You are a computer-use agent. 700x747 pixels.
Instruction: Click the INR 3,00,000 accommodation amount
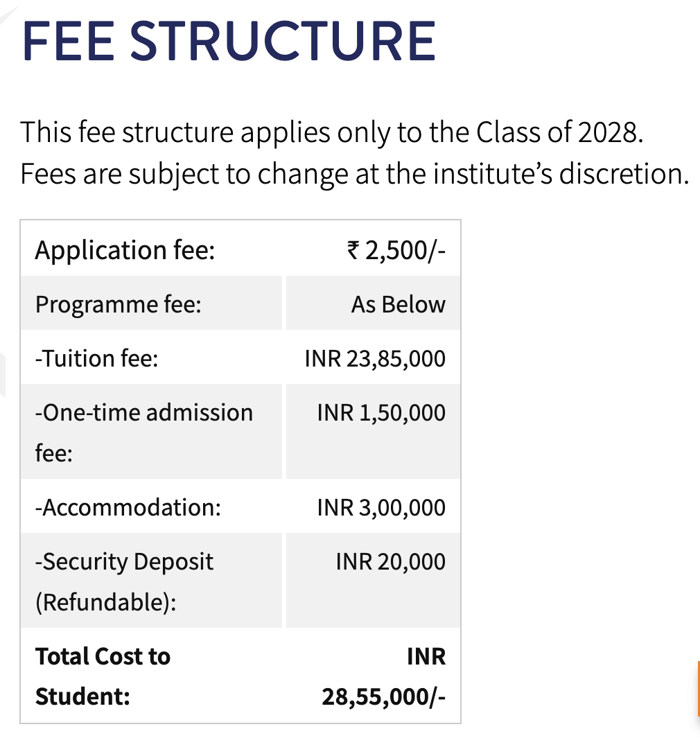[381, 507]
